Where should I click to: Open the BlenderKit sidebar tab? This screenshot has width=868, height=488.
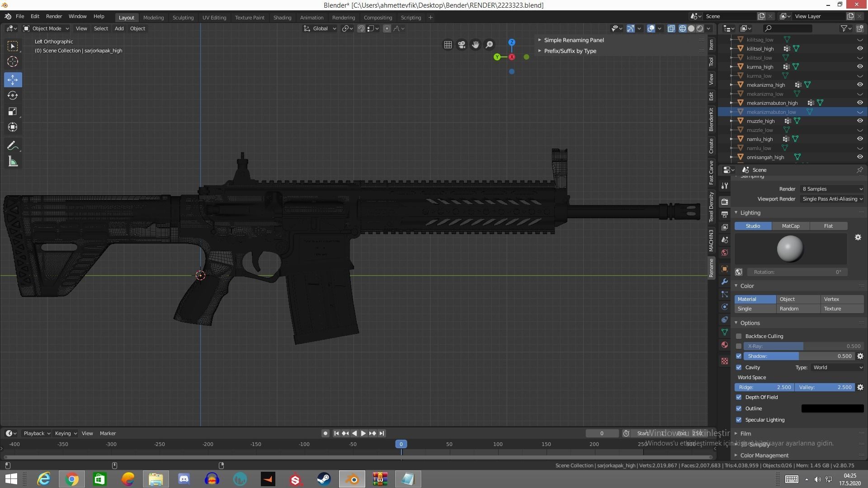[711, 120]
